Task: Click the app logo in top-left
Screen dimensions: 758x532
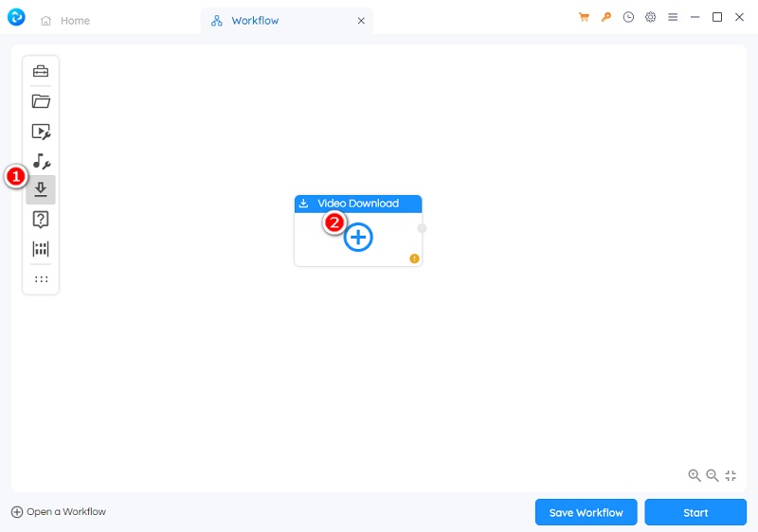Action: pos(16,17)
